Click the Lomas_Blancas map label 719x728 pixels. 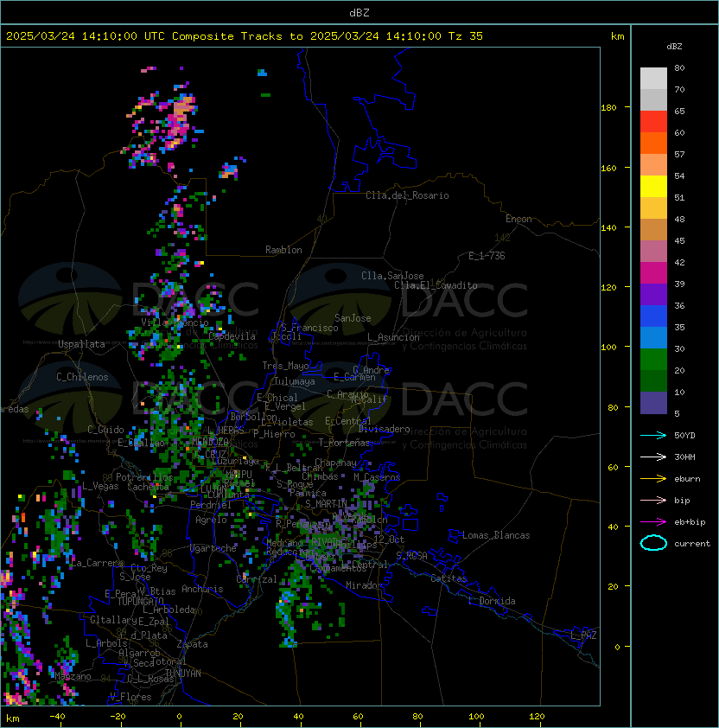click(x=496, y=535)
